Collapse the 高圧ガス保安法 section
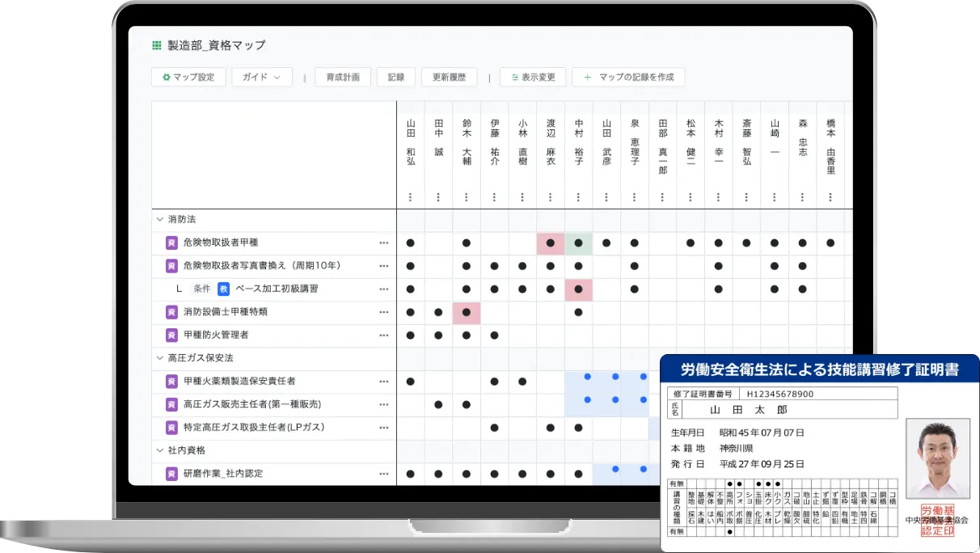 pos(158,357)
